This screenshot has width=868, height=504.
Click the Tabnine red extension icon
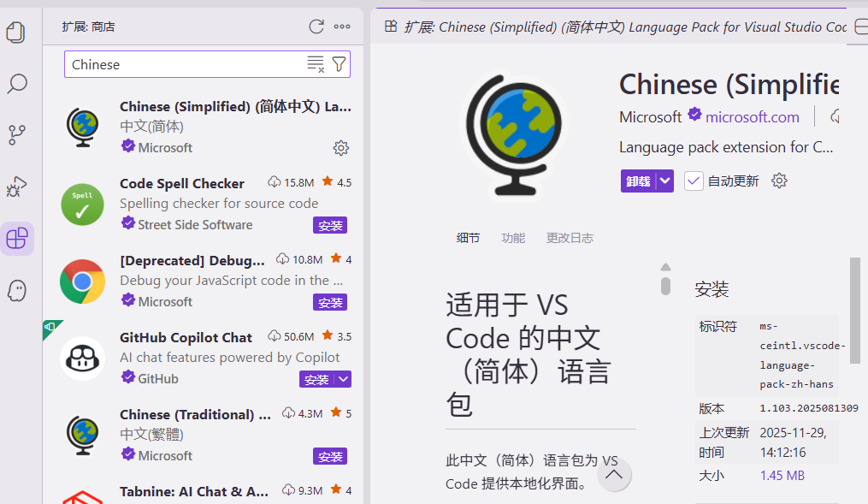point(82,497)
